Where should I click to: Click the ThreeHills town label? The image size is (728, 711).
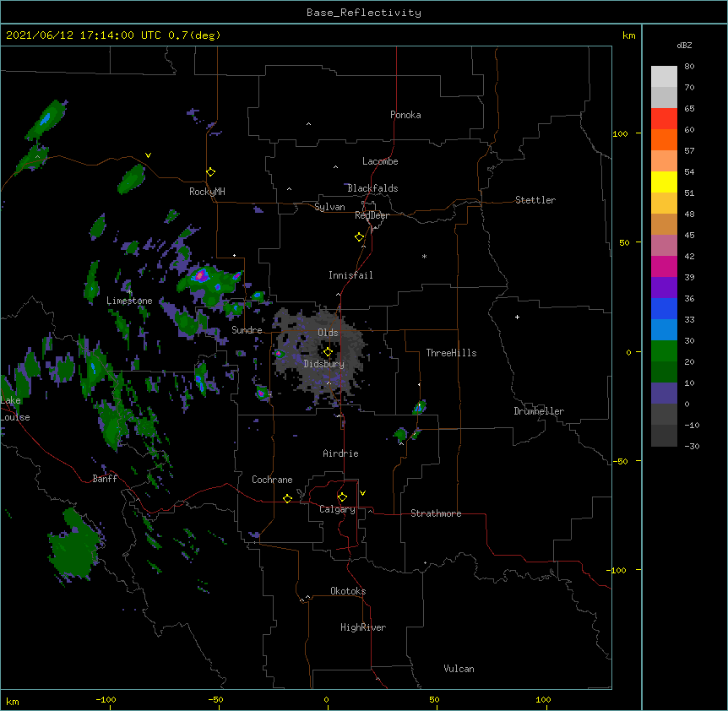(x=451, y=353)
